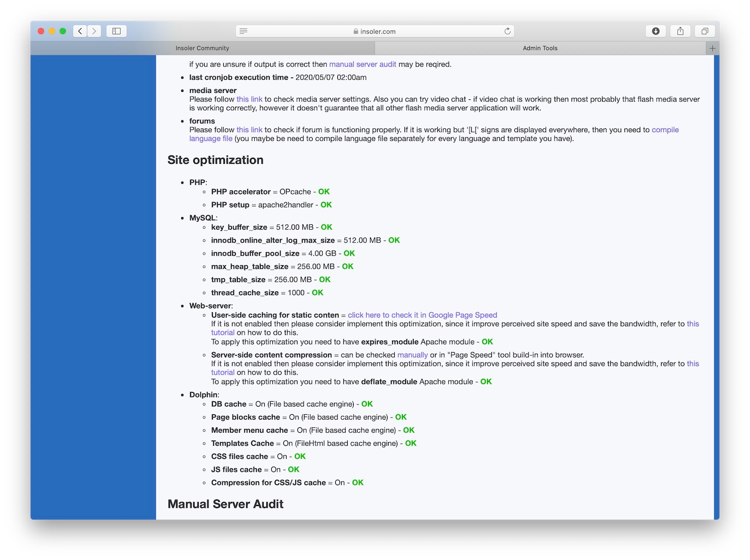750x560 pixels.
Task: Click the Safari back navigation arrow
Action: point(80,31)
